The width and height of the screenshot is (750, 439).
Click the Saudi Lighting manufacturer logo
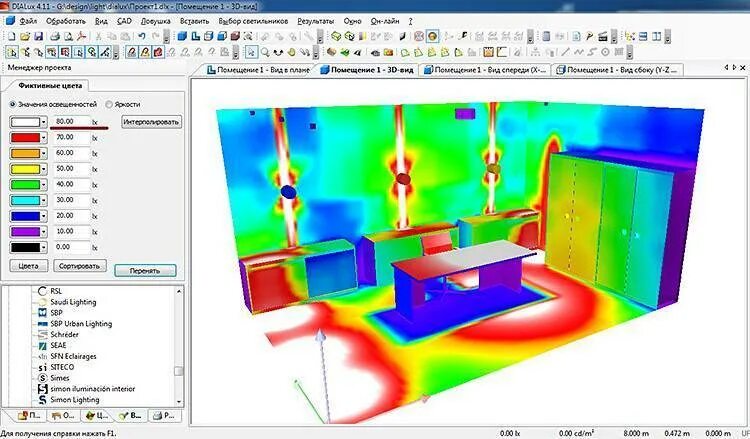(43, 302)
